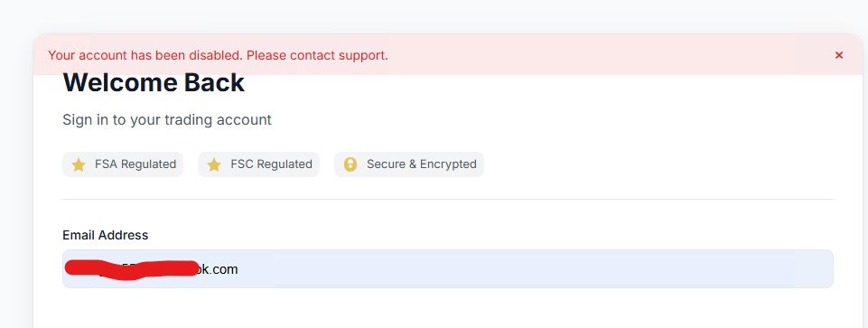
Task: Click the blank middle area of red alert banner
Action: pos(609,55)
